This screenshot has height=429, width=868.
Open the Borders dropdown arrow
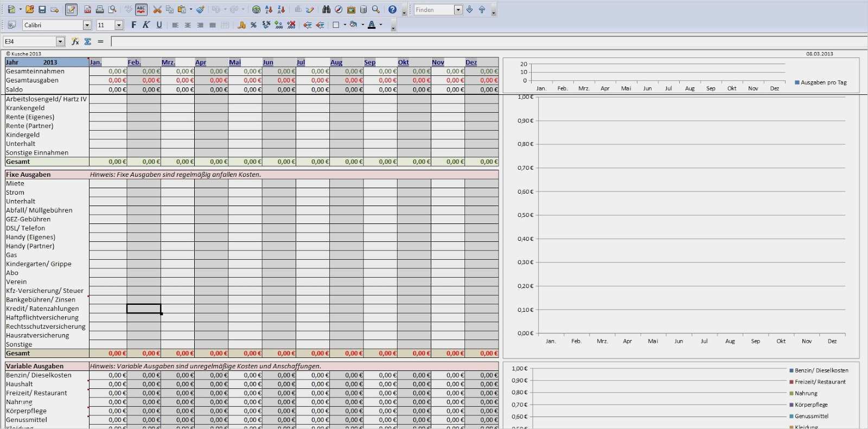pyautogui.click(x=344, y=25)
